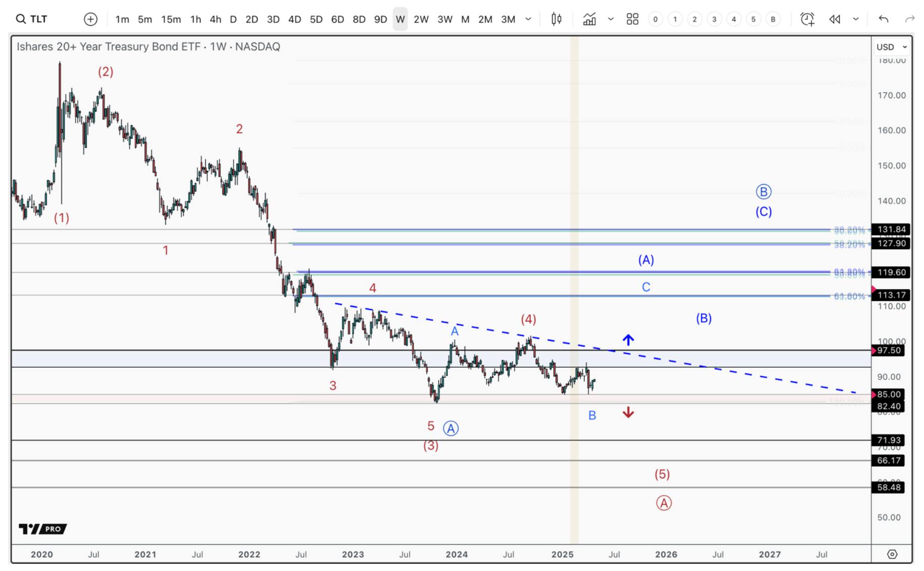Select the 2D timeframe
The height and width of the screenshot is (571, 924).
[x=252, y=19]
